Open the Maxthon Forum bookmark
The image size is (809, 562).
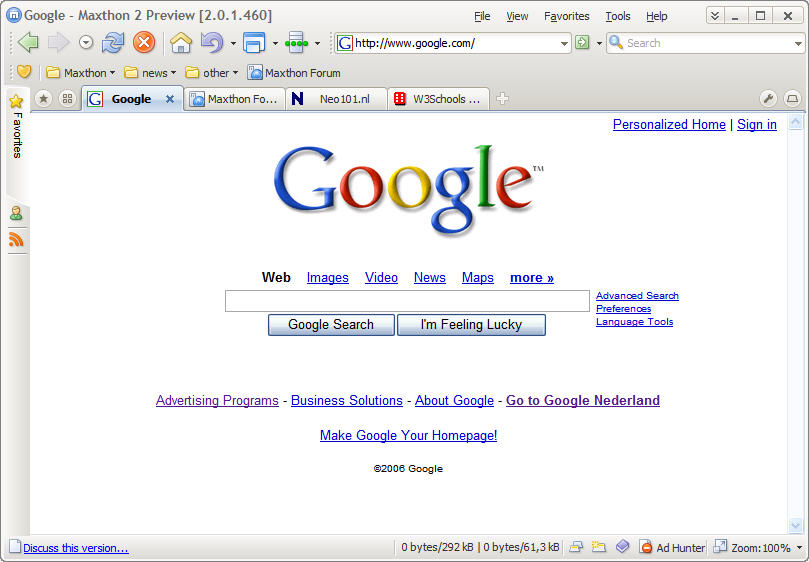294,73
